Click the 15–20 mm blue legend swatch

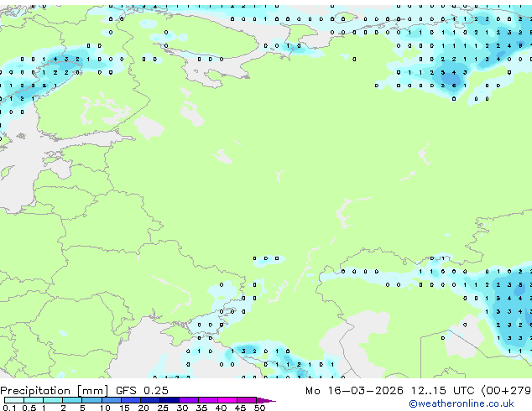click(131, 400)
